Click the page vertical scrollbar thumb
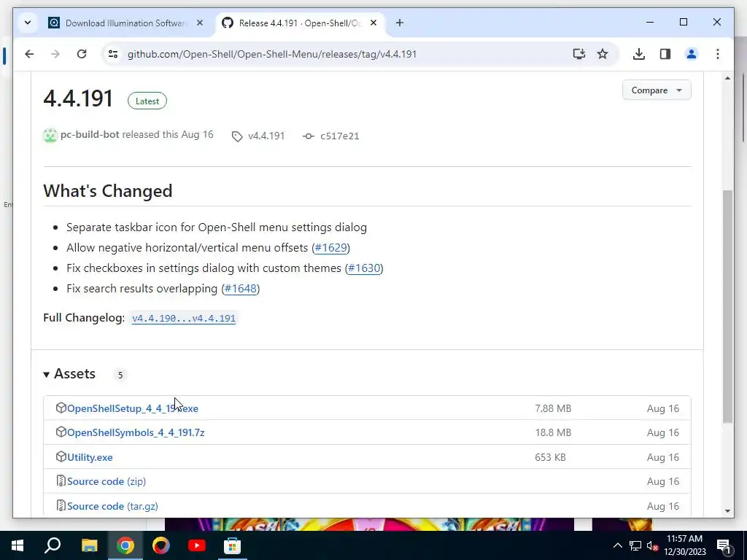This screenshot has width=747, height=560. click(727, 306)
